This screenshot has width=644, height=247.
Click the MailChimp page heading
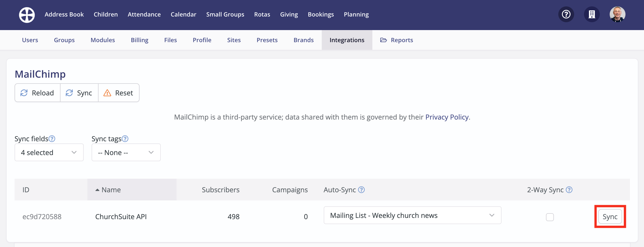[x=40, y=74]
